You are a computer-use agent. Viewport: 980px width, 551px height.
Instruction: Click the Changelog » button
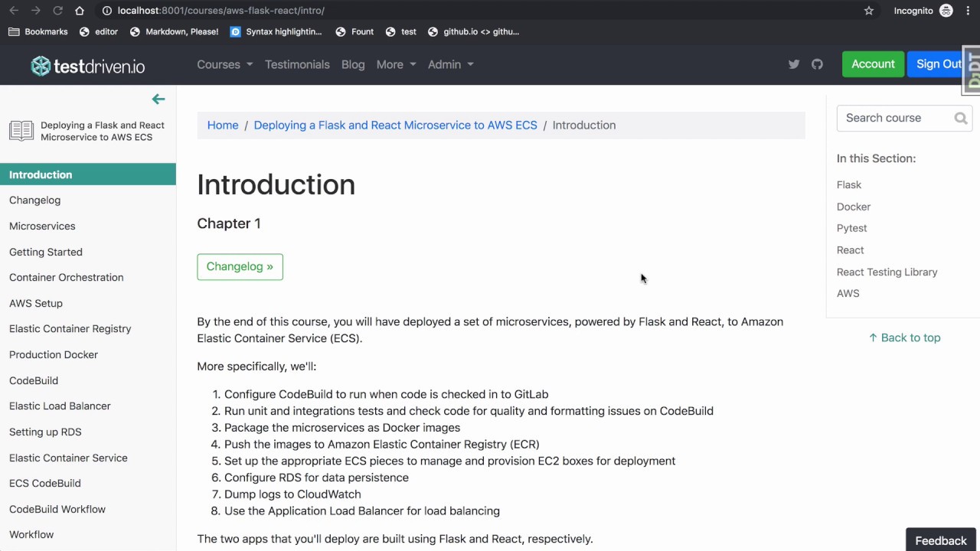240,266
